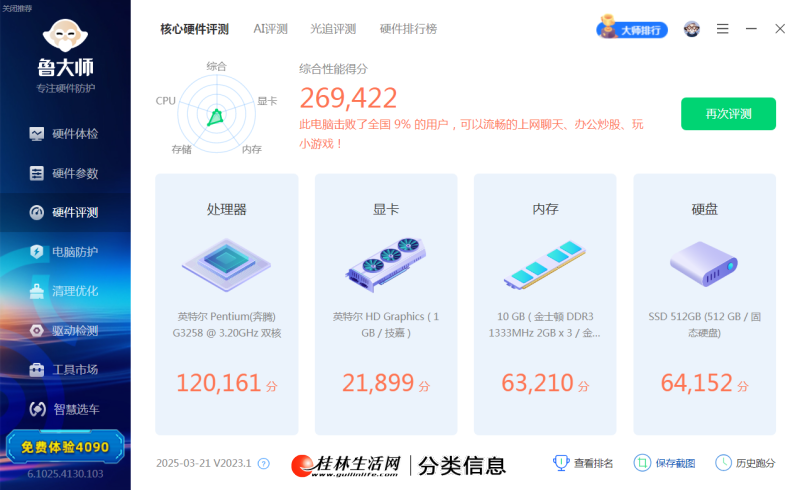The width and height of the screenshot is (800, 490).
Task: Open 硬件体检 in the sidebar
Action: pyautogui.click(x=65, y=134)
